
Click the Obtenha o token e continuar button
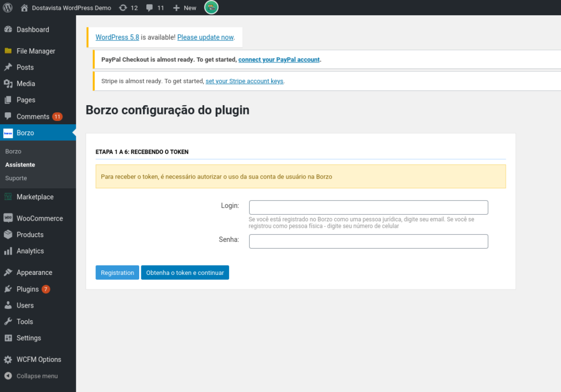(x=185, y=272)
